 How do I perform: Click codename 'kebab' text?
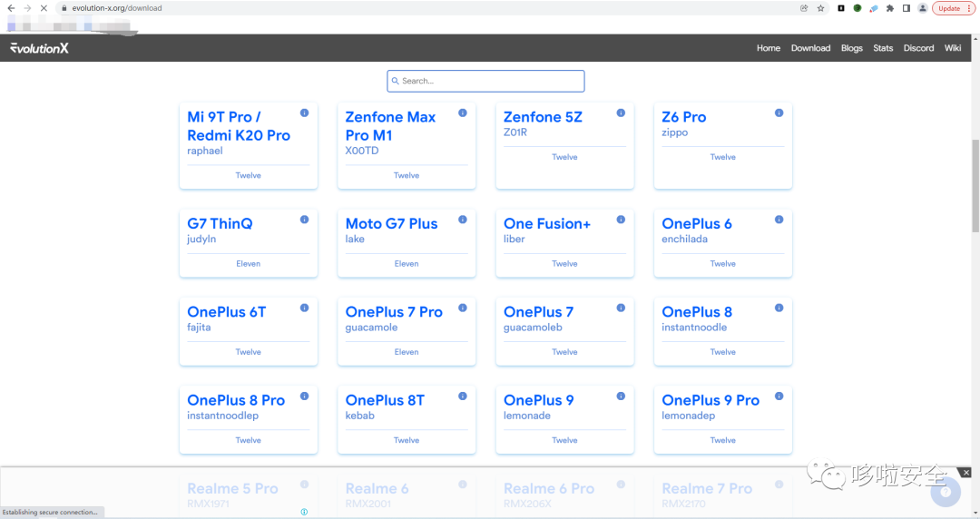(359, 416)
